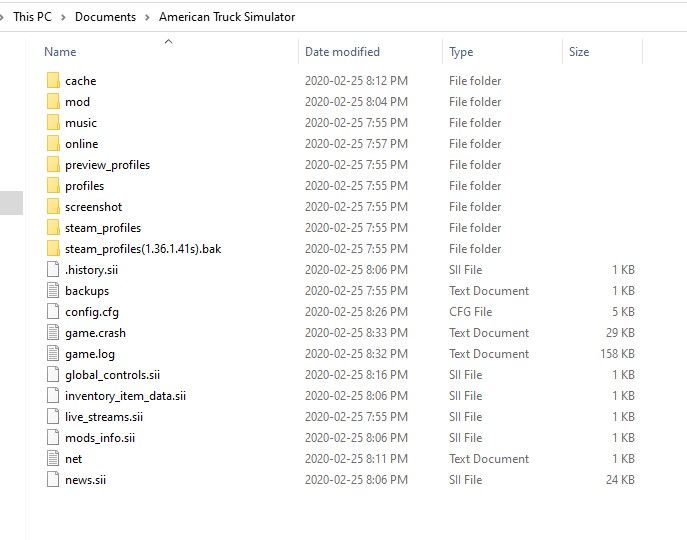Click the steam_profiles(1.36.1.41s).bak folder icon

coord(53,249)
